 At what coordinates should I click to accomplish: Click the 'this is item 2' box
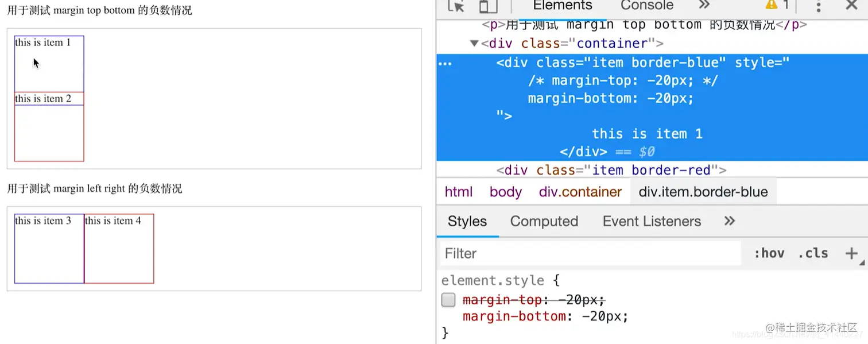(x=49, y=127)
